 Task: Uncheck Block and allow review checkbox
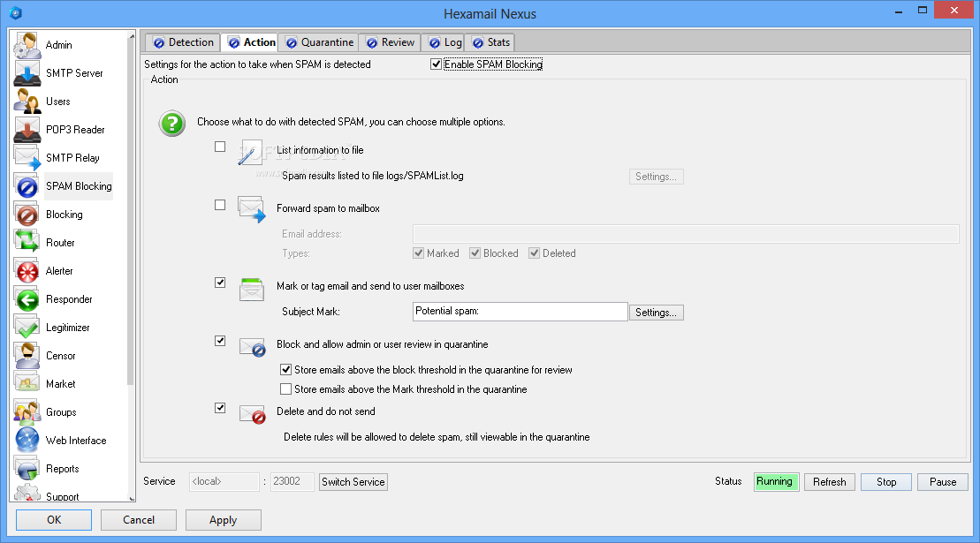point(220,341)
